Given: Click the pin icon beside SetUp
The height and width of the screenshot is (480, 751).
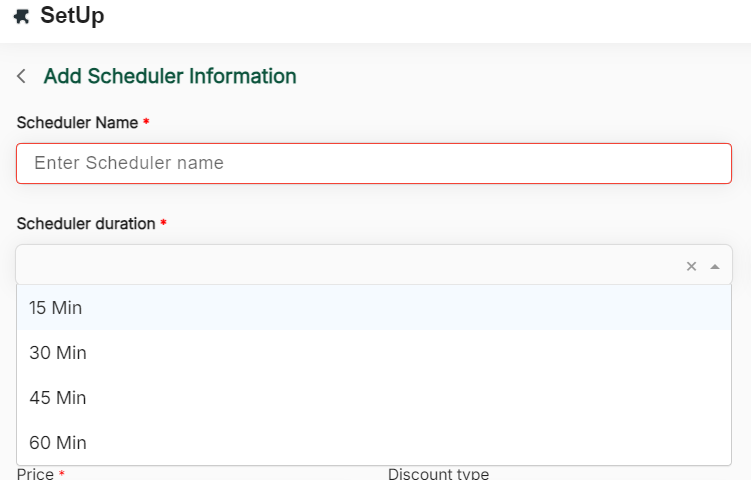Looking at the screenshot, I should [x=22, y=17].
